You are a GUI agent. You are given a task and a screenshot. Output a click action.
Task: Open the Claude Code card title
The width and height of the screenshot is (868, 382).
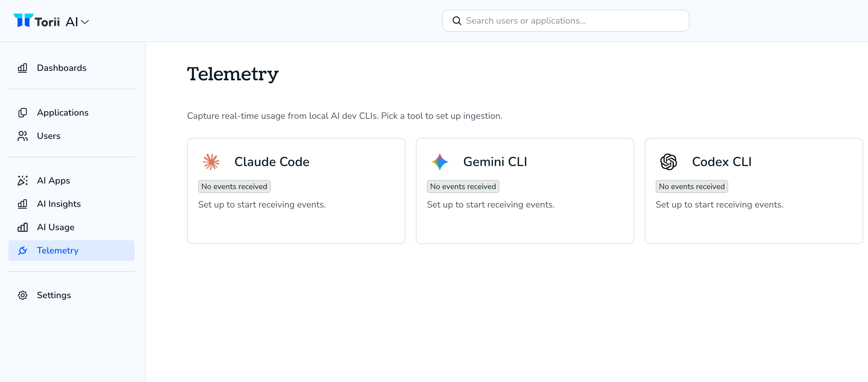[272, 162]
